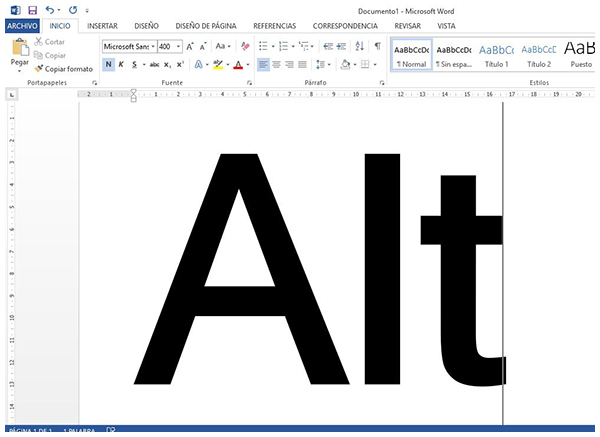The width and height of the screenshot is (600, 437).
Task: Switch to the DISEÑO tab
Action: click(147, 26)
